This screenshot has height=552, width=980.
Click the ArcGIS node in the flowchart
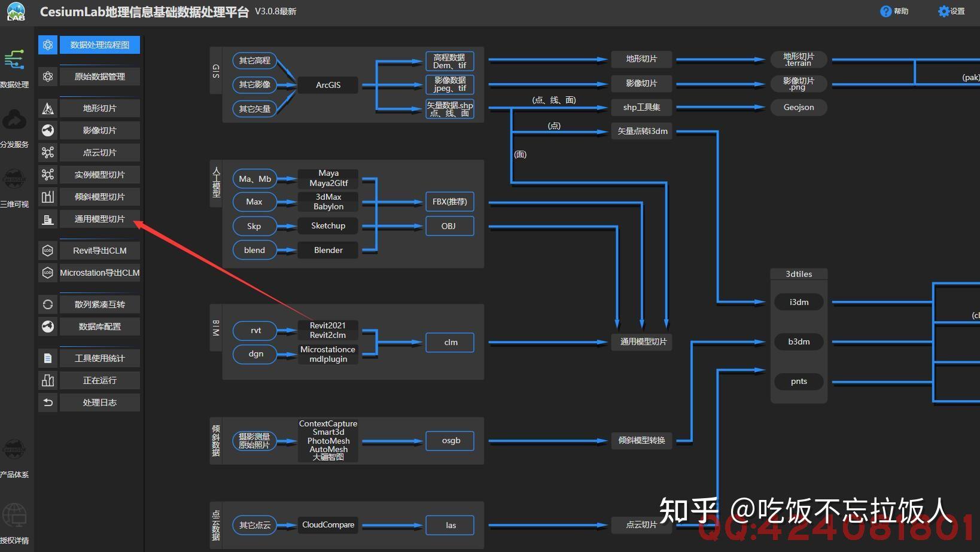coord(328,85)
